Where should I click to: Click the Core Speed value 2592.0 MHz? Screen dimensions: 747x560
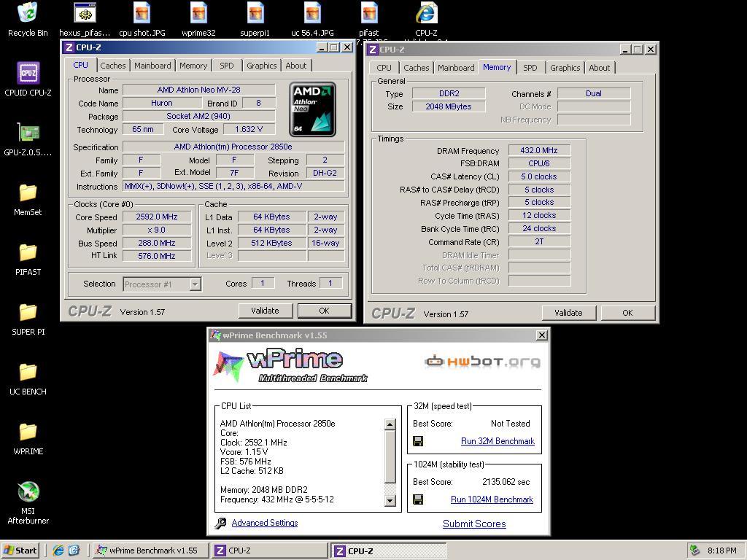coord(157,217)
